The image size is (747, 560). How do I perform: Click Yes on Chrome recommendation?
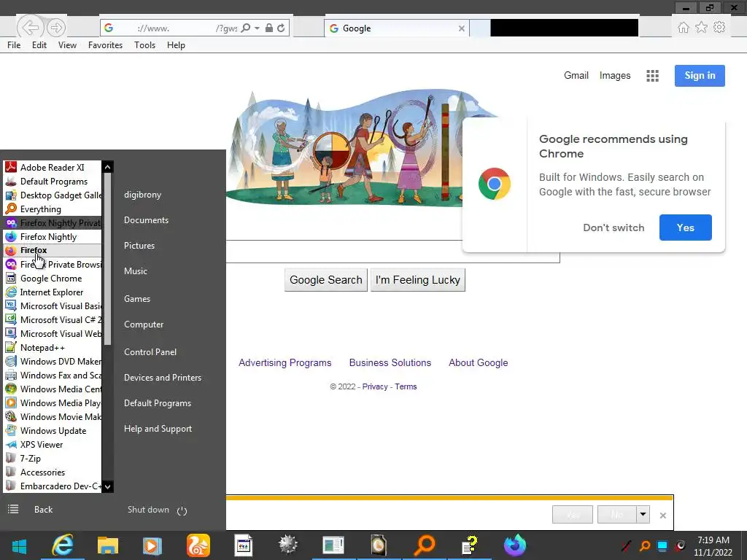point(686,227)
